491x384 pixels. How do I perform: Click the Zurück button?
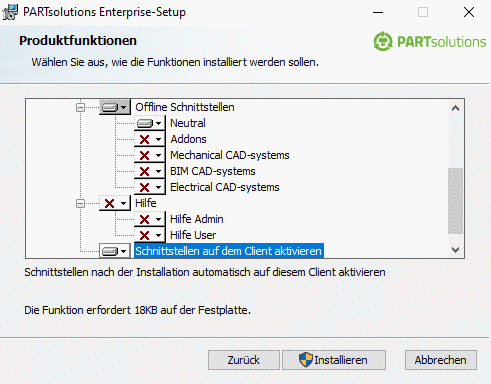(244, 360)
